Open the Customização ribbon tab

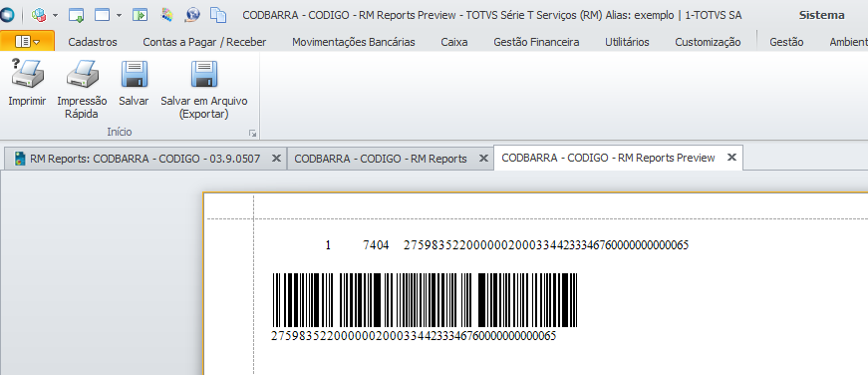(708, 42)
